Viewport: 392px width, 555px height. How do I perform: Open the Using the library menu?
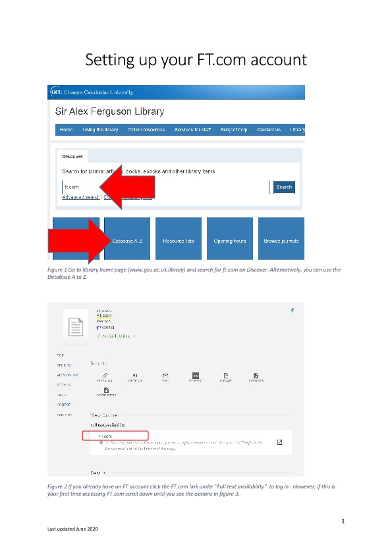tap(100, 130)
